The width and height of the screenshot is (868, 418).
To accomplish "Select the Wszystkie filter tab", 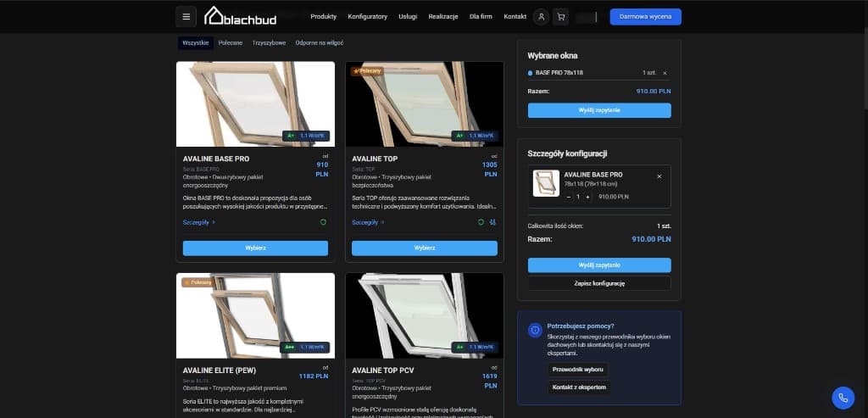I will [196, 42].
